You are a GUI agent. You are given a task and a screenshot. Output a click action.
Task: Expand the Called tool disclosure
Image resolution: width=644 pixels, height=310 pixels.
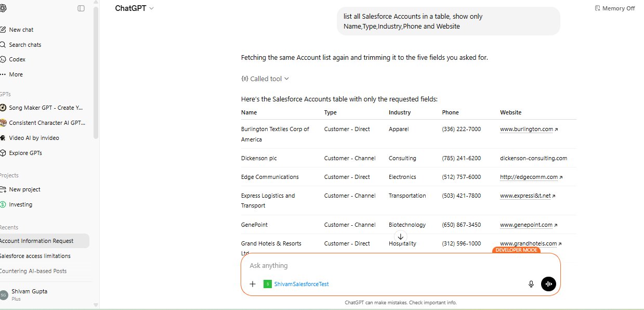coord(265,79)
